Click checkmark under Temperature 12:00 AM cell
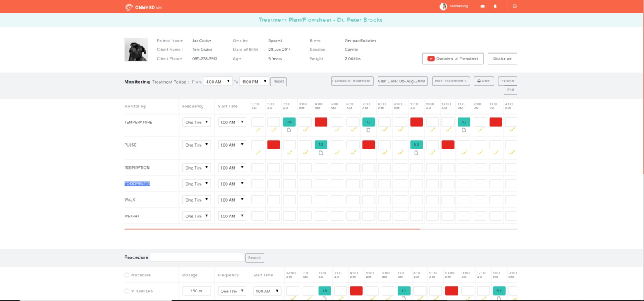 click(257, 130)
